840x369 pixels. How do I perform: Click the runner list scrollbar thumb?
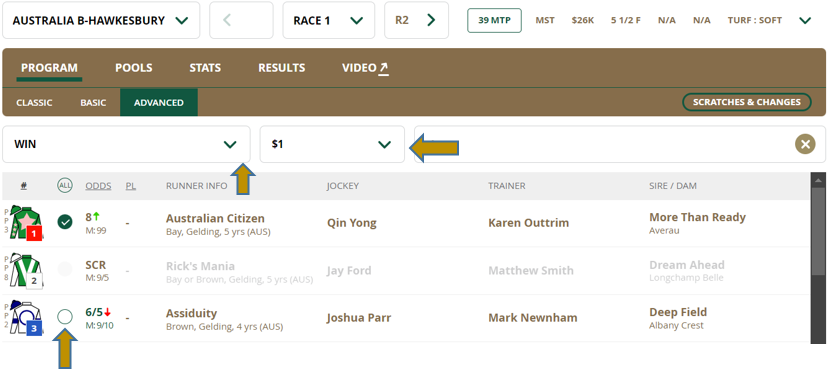[x=819, y=232]
